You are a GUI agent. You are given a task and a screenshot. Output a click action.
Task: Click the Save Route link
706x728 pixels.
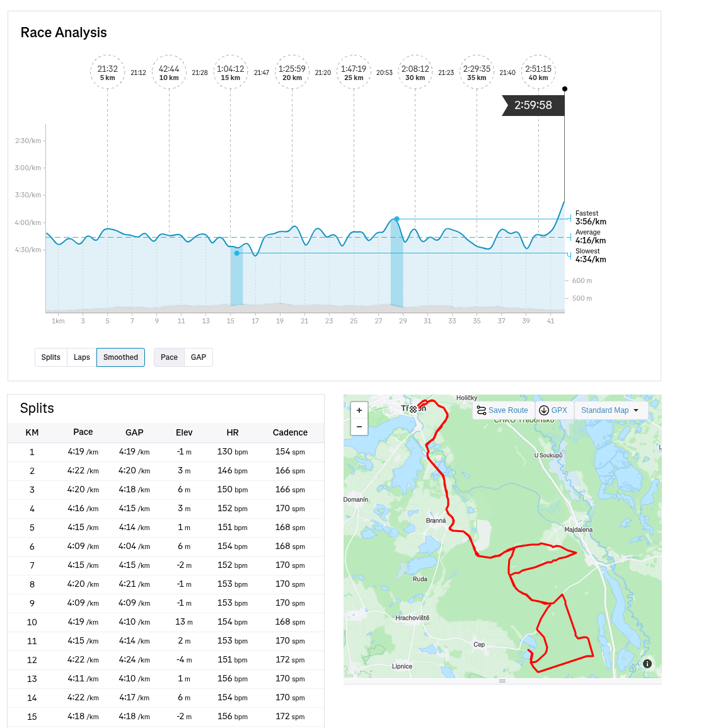tap(508, 410)
